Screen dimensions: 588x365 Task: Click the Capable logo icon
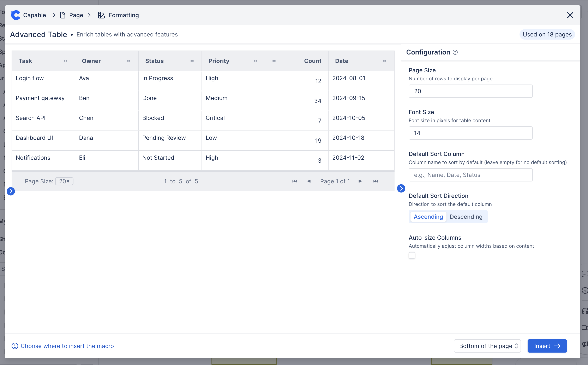pos(16,15)
